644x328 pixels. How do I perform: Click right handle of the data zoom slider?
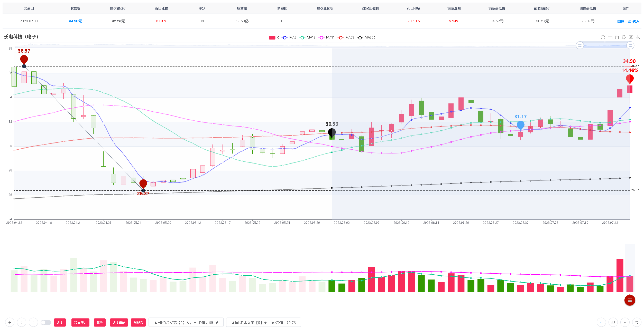click(630, 45)
